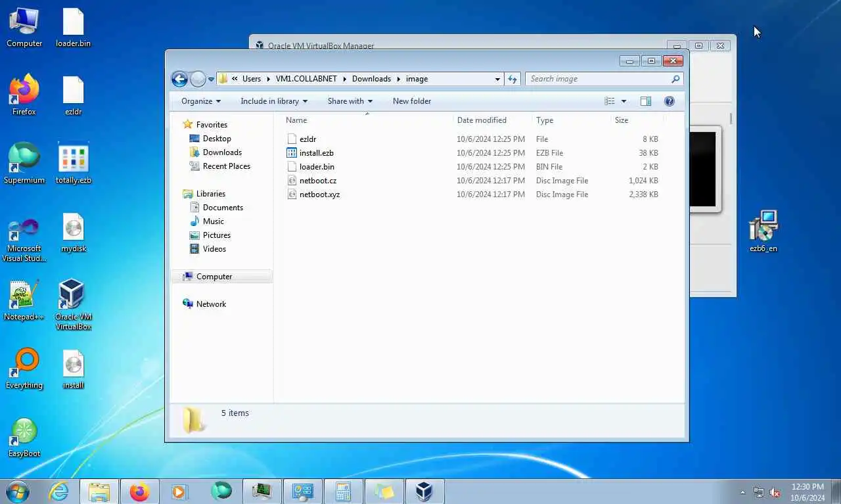Open the Computer desktop icon
The width and height of the screenshot is (841, 504).
[24, 28]
